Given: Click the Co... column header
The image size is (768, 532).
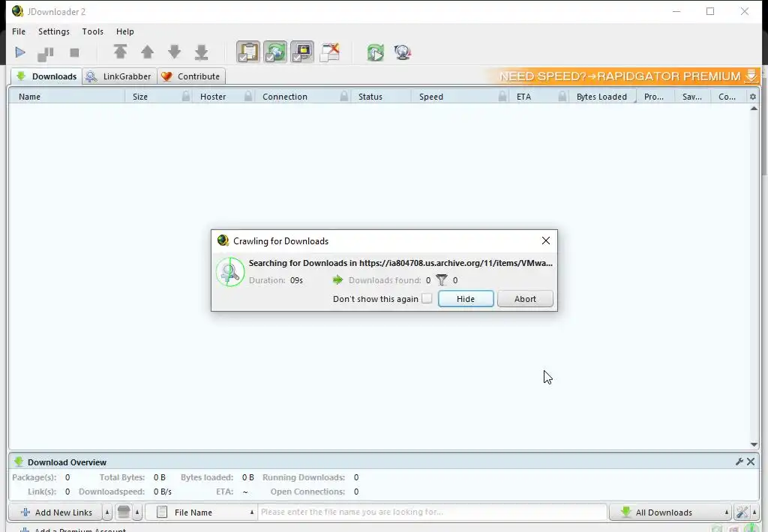Looking at the screenshot, I should [727, 97].
